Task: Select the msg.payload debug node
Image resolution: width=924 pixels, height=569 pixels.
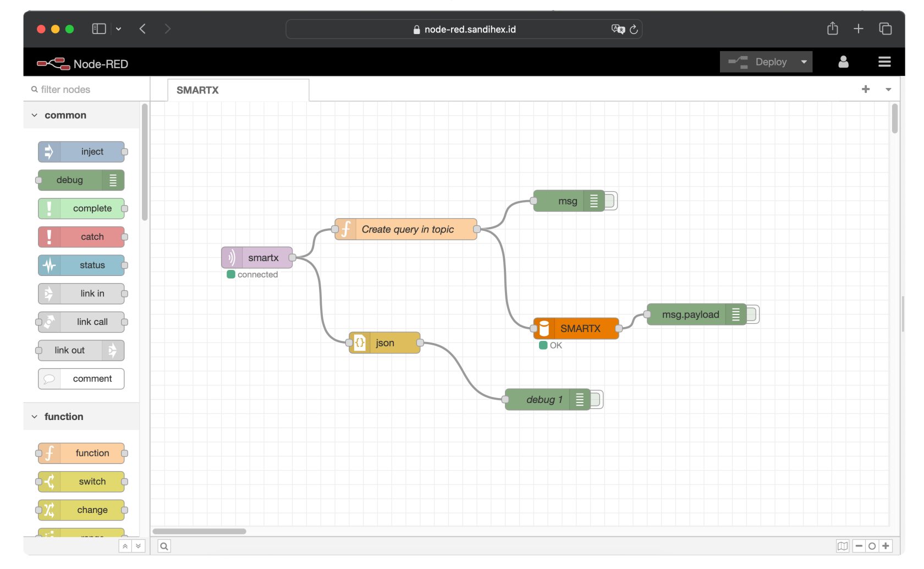Action: (696, 314)
